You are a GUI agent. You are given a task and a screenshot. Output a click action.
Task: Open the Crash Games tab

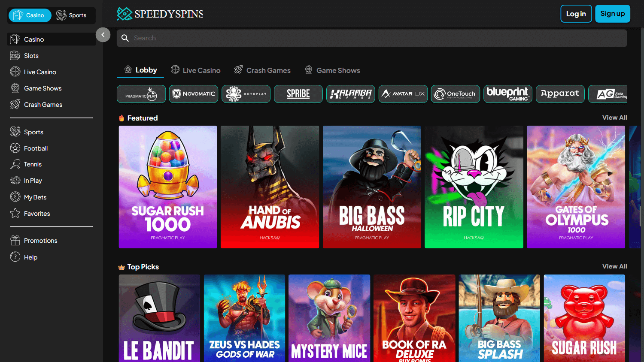click(262, 70)
